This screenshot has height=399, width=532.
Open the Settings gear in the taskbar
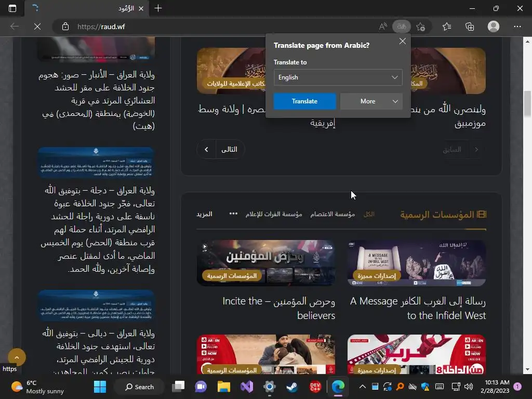[270, 387]
